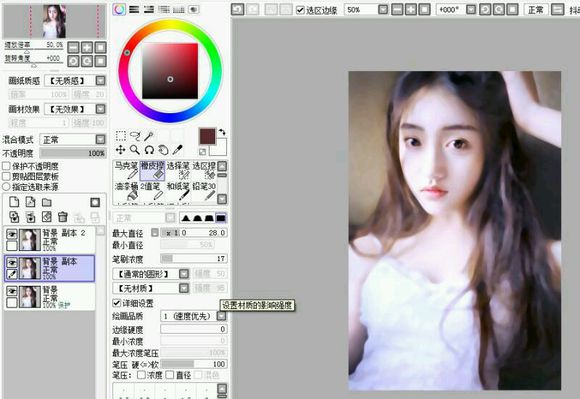The height and width of the screenshot is (399, 580).
Task: Choose the 铅笔30 pencil brush
Action: point(204,191)
